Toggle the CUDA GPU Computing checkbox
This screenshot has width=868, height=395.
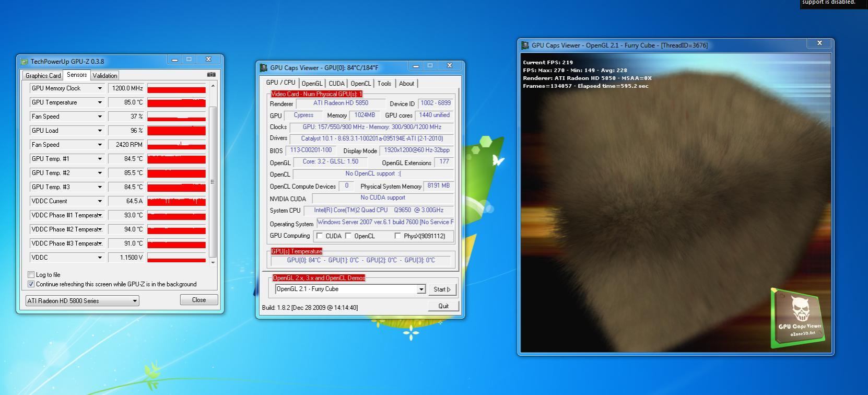tap(320, 236)
